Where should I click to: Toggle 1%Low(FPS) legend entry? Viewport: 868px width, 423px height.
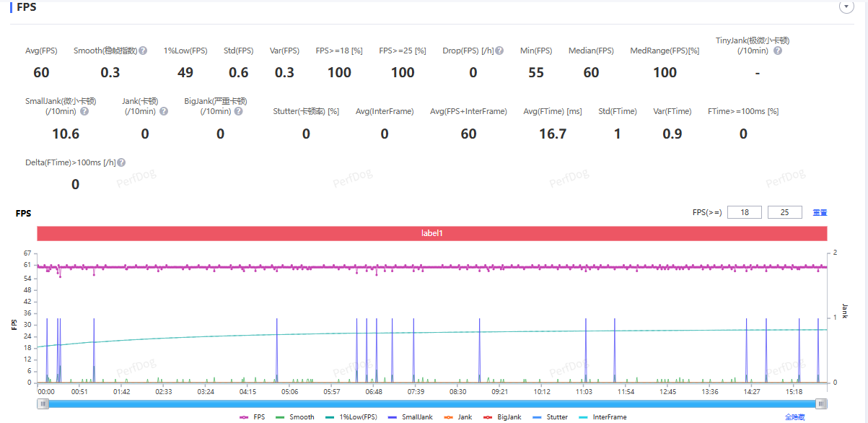(351, 417)
